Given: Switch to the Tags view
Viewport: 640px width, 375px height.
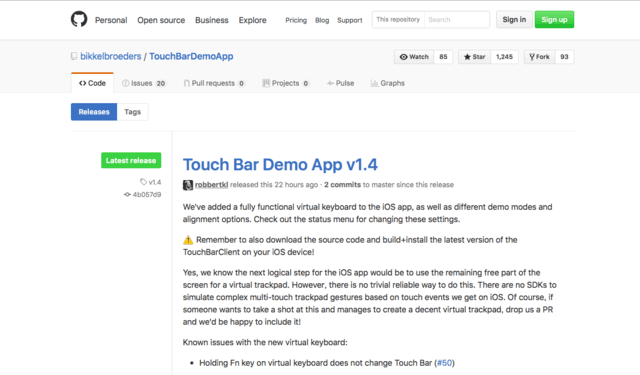Looking at the screenshot, I should pos(133,112).
